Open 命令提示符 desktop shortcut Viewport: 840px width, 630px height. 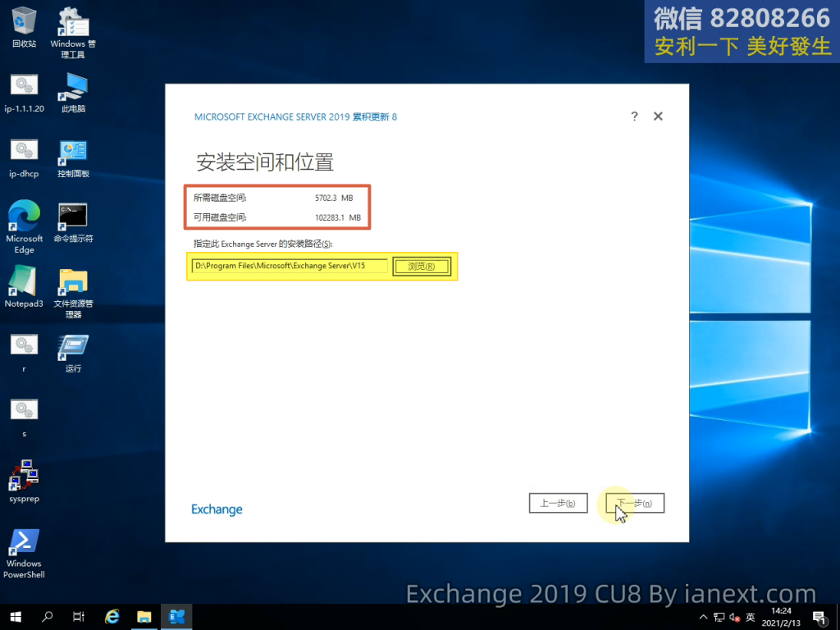point(73,221)
